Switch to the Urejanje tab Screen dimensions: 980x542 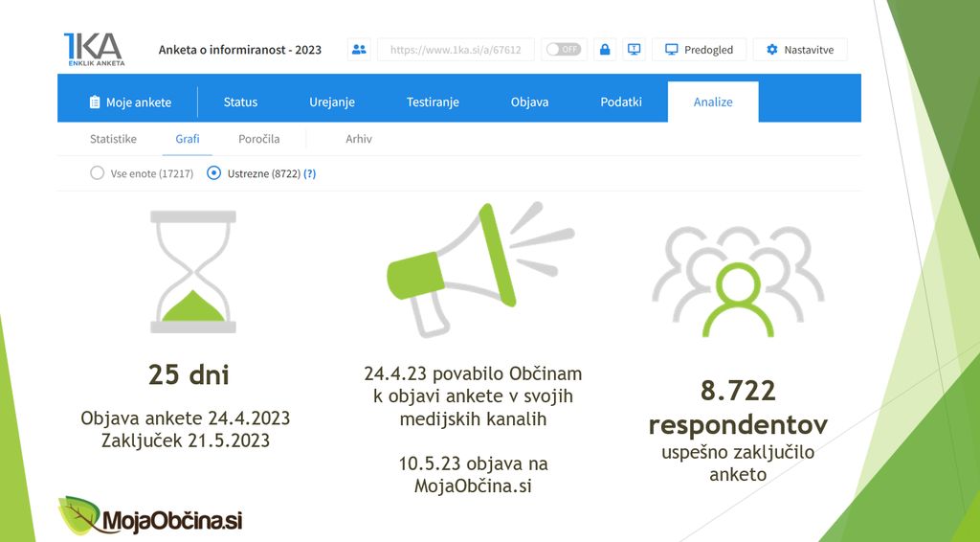(332, 102)
